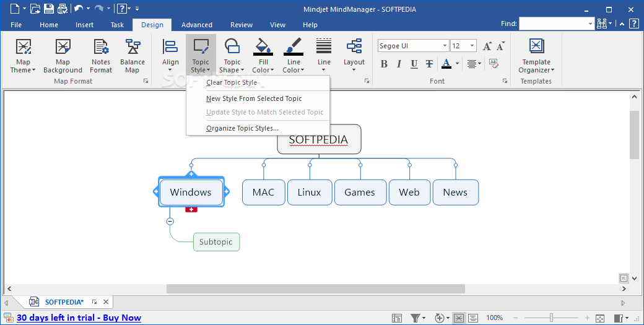Open the Layout options

[x=354, y=56]
